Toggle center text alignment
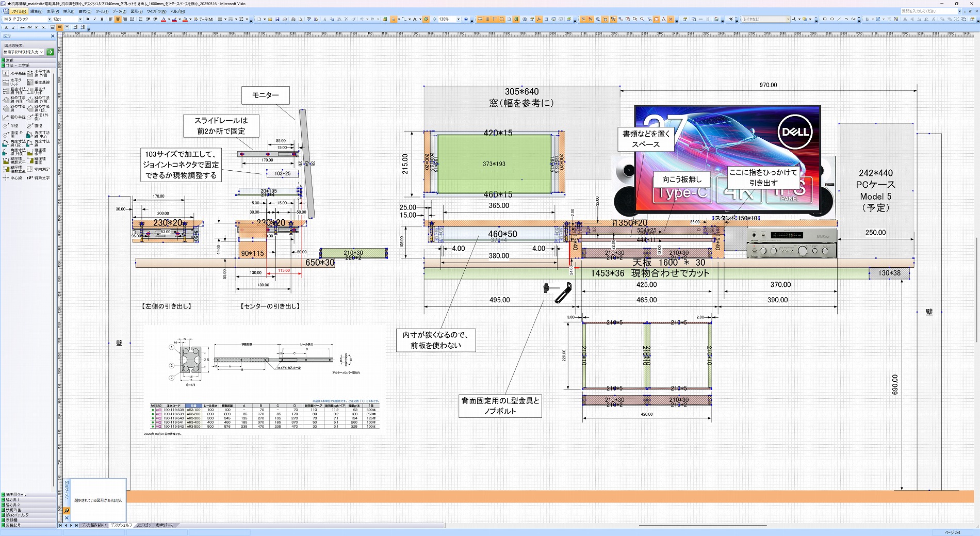The image size is (980, 536). click(x=118, y=19)
